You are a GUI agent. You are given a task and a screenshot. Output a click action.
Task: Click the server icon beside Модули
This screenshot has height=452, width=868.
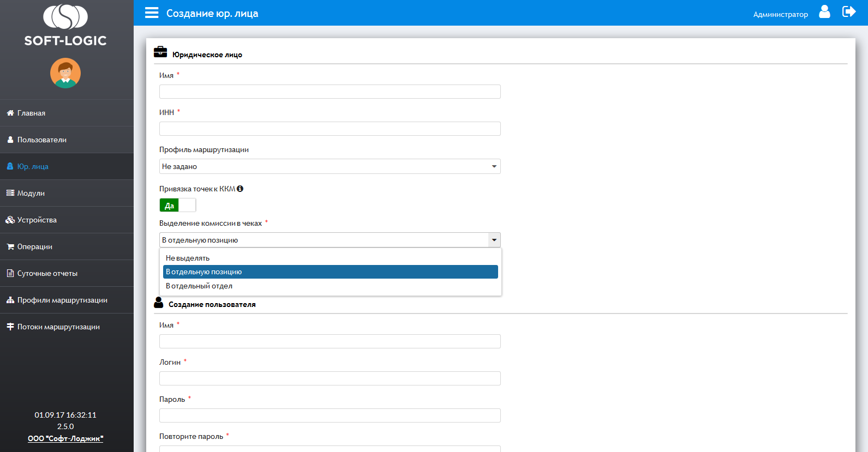click(x=10, y=193)
